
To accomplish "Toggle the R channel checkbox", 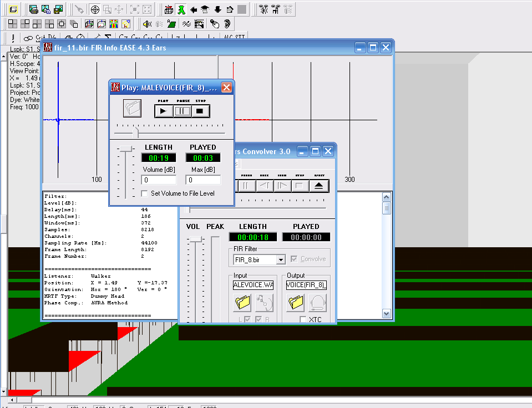I will 259,319.
